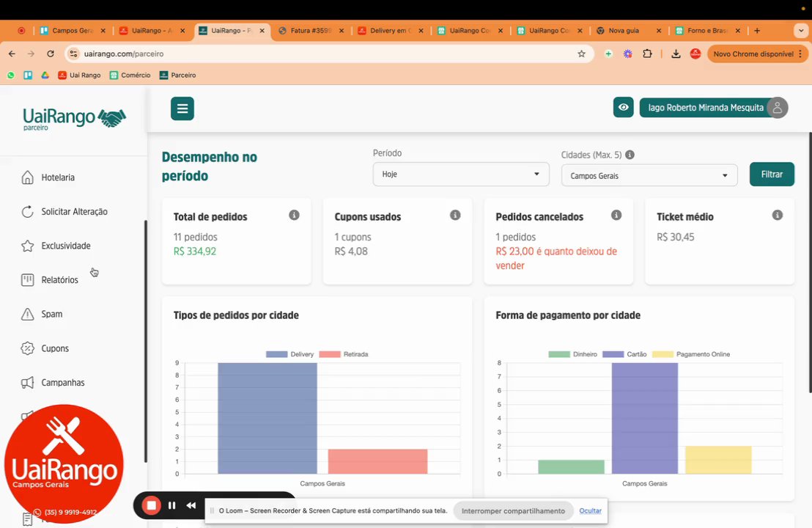This screenshot has height=528, width=812.
Task: Click info icon on Pedidos cancelados card
Action: click(x=616, y=215)
